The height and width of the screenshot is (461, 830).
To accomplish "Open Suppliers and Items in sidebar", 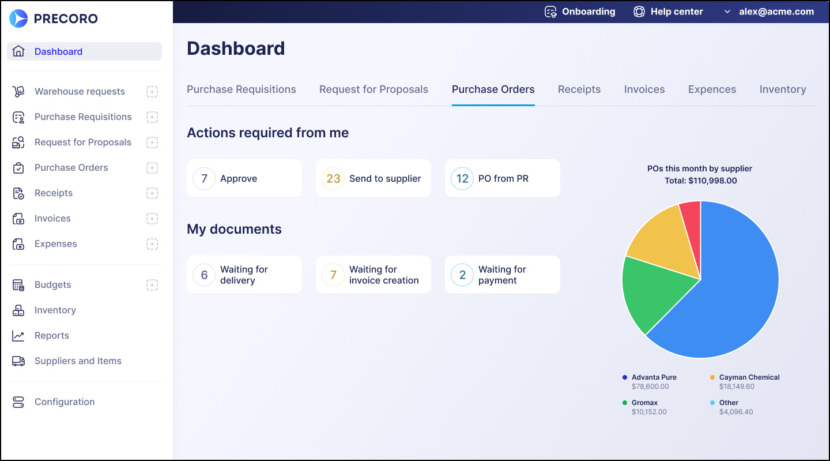I will pos(78,361).
